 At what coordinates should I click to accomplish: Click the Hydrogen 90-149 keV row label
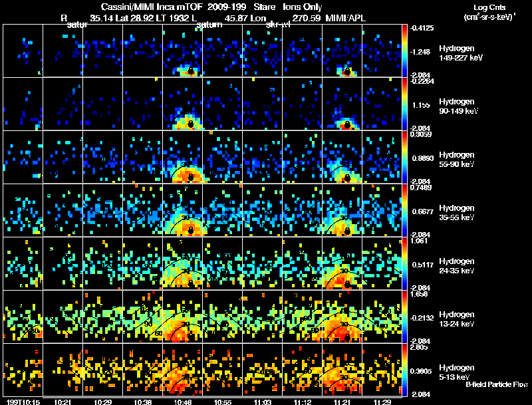pyautogui.click(x=458, y=106)
